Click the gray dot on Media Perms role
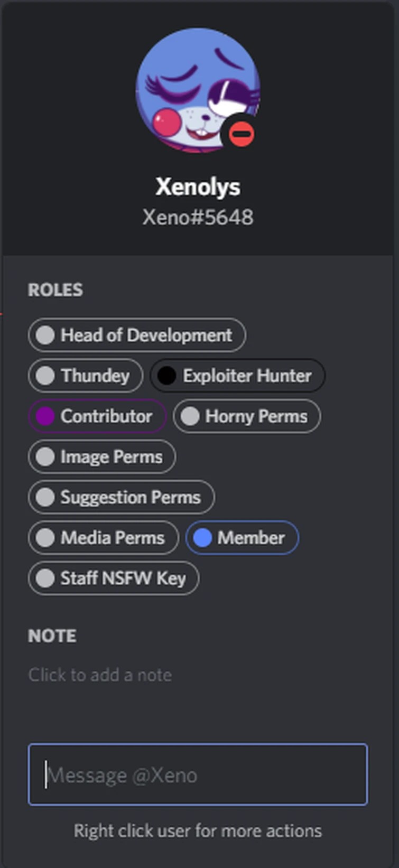 (x=45, y=538)
